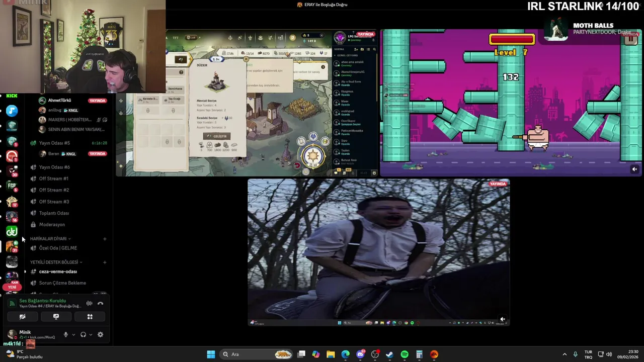Screen dimensions: 644x362
Task: Collapse YETKİLİ DESTEK BÖLGESİ category
Action: pyautogui.click(x=56, y=262)
